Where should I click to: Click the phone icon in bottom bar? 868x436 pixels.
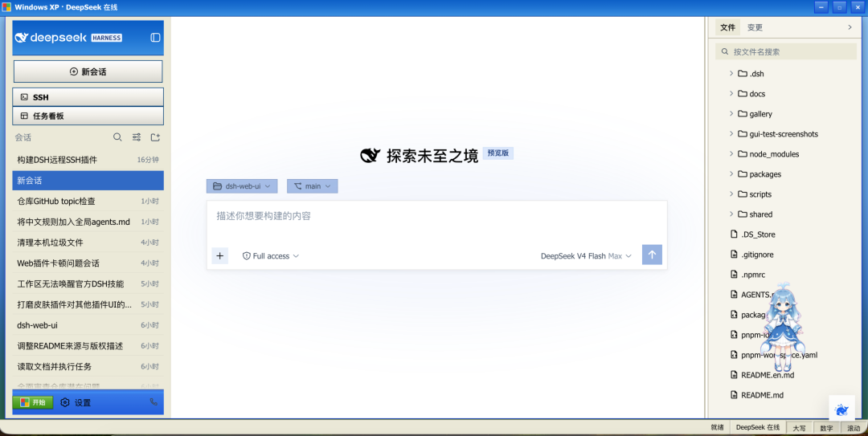154,402
